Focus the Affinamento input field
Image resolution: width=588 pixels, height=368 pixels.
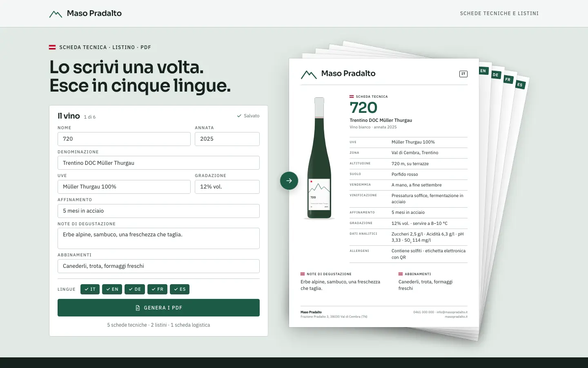[158, 211]
